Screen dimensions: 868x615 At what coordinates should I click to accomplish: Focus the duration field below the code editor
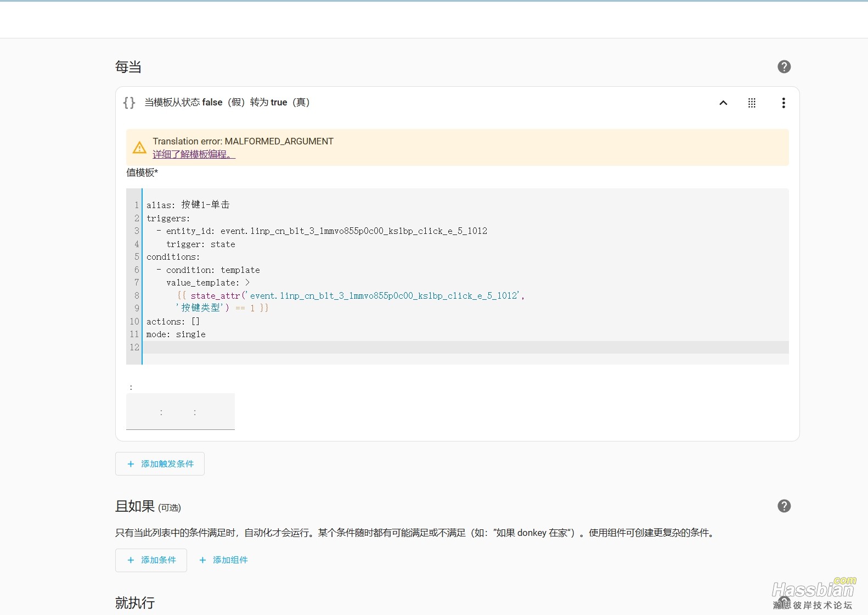point(180,412)
